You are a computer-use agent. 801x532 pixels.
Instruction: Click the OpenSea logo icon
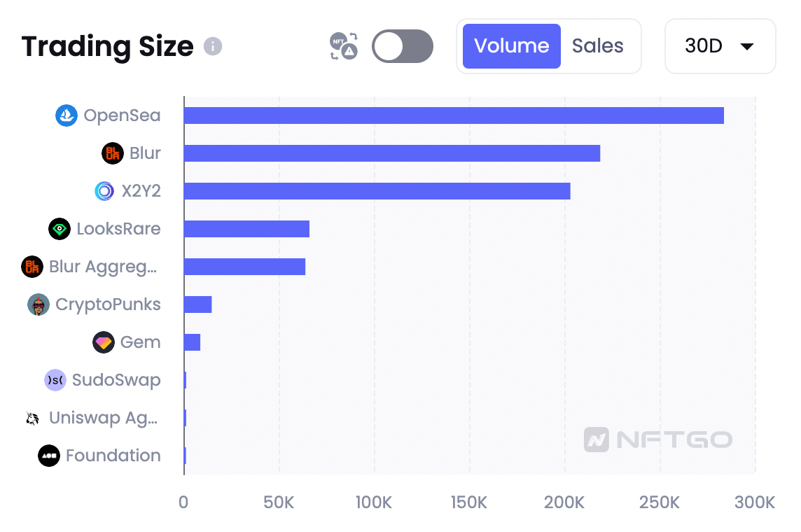[x=67, y=115]
